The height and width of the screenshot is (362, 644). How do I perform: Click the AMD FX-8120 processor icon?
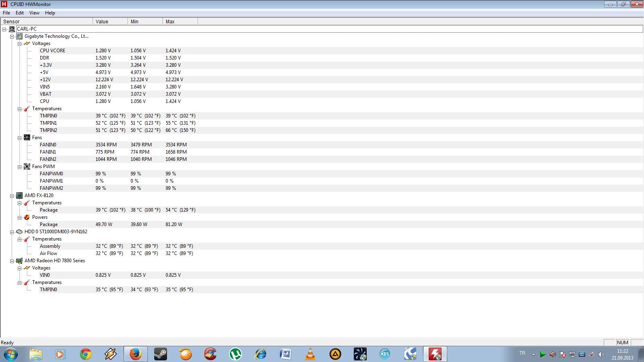[19, 195]
